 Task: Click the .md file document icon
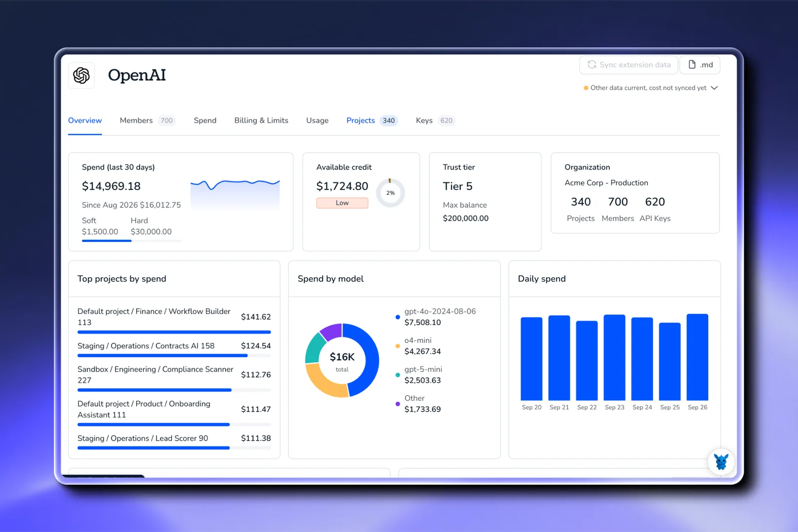click(692, 65)
